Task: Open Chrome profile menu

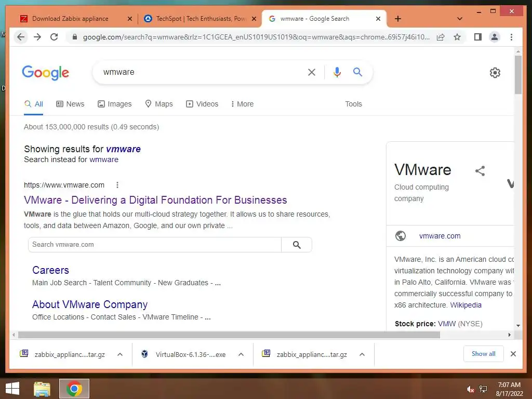Action: [x=495, y=37]
